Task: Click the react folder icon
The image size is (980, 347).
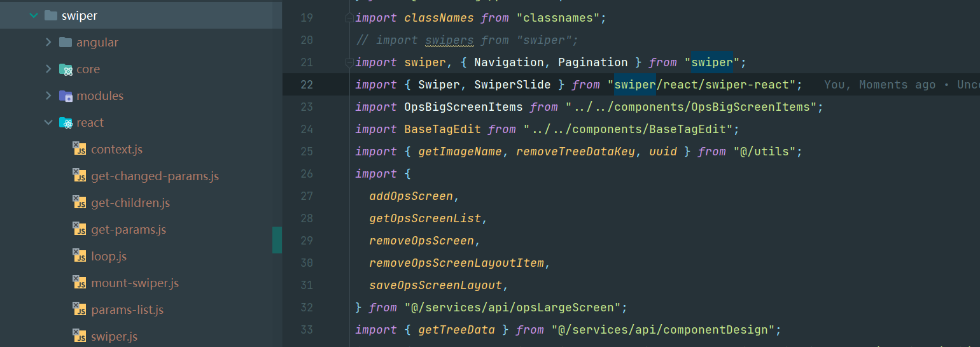Action: (66, 122)
